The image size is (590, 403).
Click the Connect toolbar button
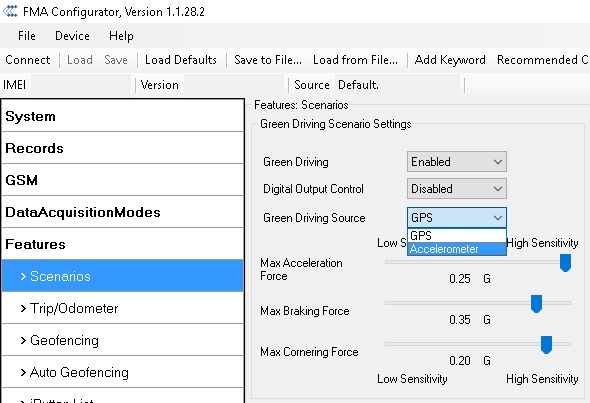(27, 60)
